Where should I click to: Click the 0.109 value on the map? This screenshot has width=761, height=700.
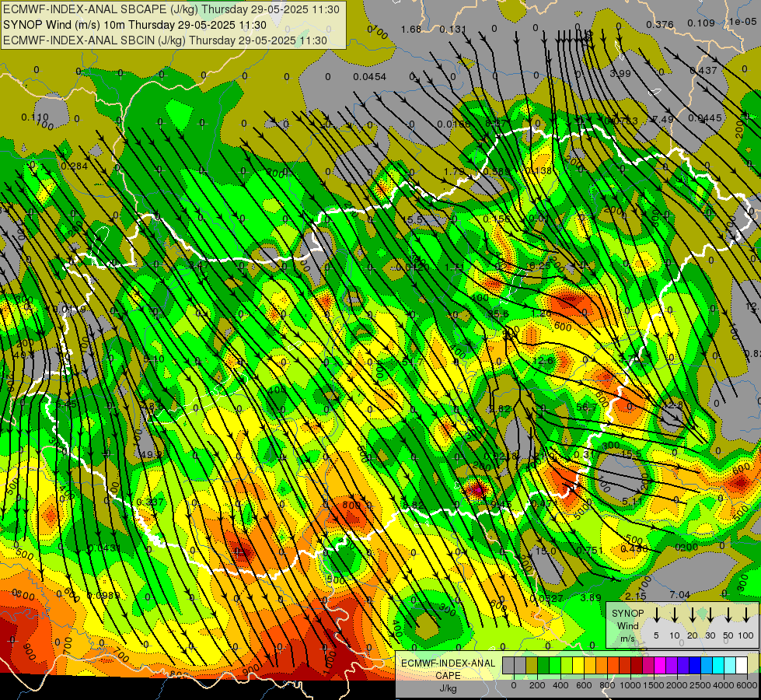[x=701, y=23]
